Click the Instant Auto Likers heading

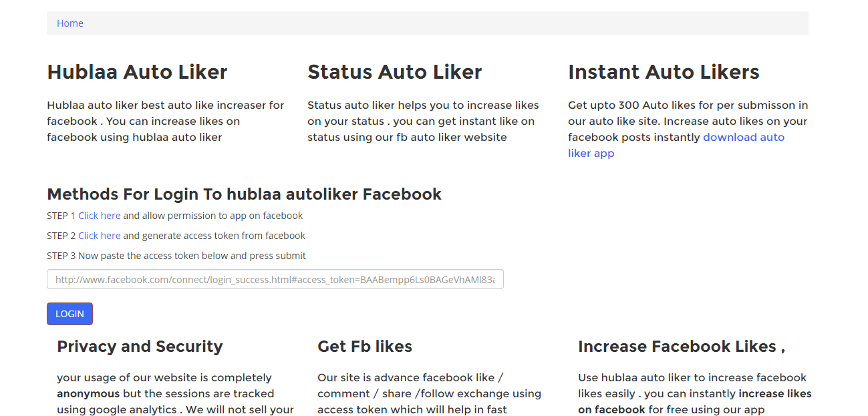[x=664, y=72]
